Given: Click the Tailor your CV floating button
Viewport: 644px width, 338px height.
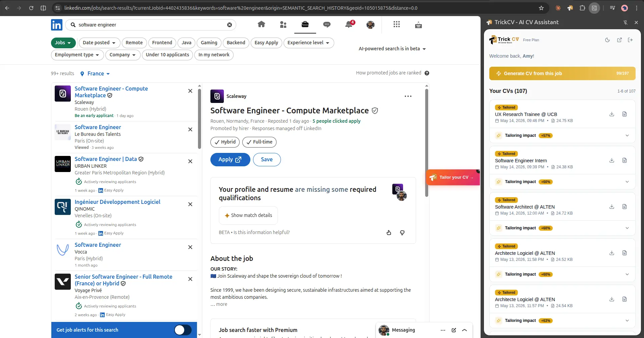Looking at the screenshot, I should 453,177.
